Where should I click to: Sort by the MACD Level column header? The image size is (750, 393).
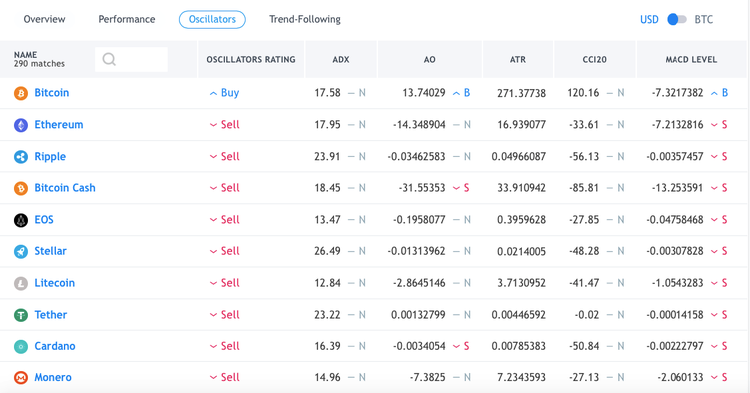(691, 59)
